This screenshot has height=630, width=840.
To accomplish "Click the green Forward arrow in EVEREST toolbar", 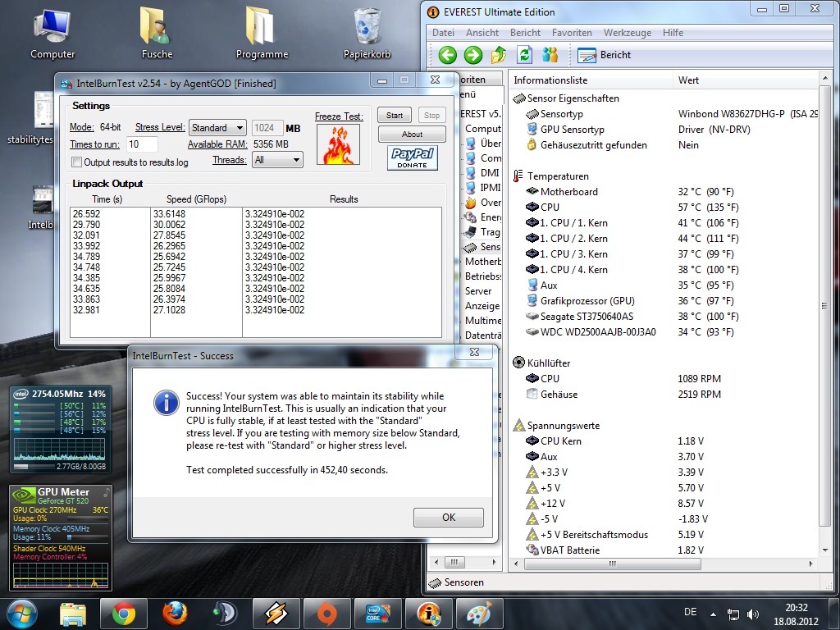I will 473,55.
